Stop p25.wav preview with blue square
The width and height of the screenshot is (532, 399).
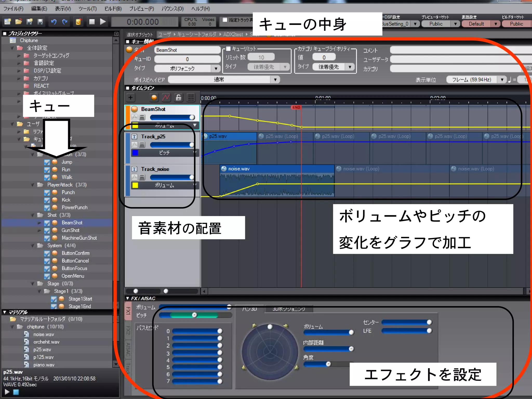pyautogui.click(x=16, y=392)
